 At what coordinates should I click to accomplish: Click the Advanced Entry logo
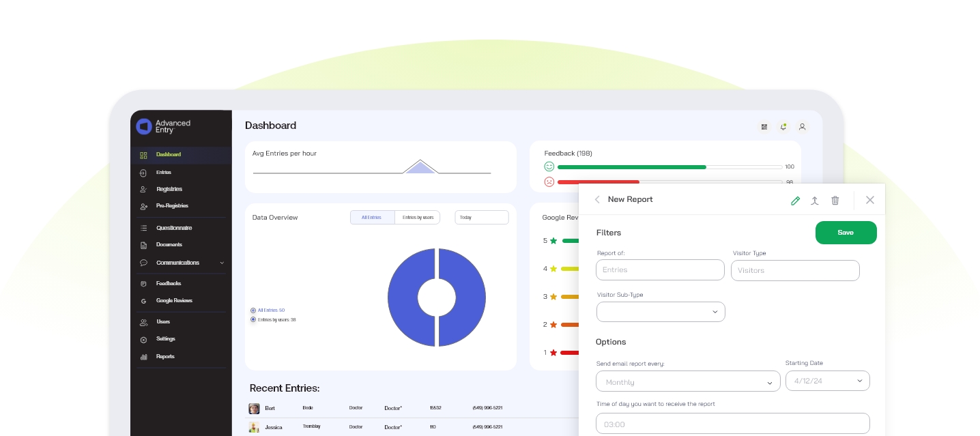pos(163,126)
